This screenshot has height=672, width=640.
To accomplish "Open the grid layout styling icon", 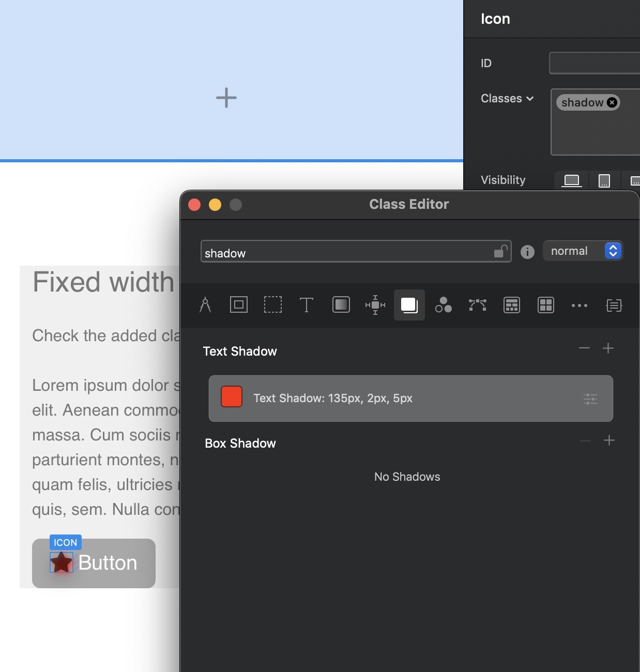I will (545, 305).
